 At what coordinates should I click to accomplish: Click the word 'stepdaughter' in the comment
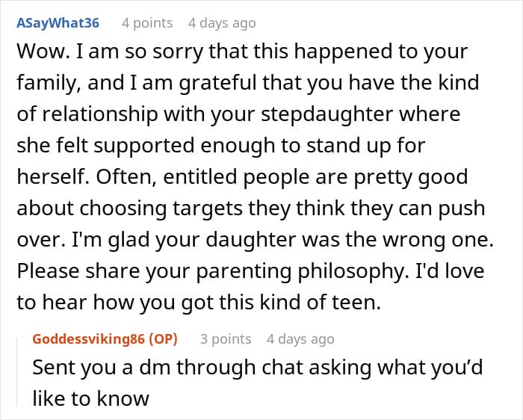click(327, 114)
